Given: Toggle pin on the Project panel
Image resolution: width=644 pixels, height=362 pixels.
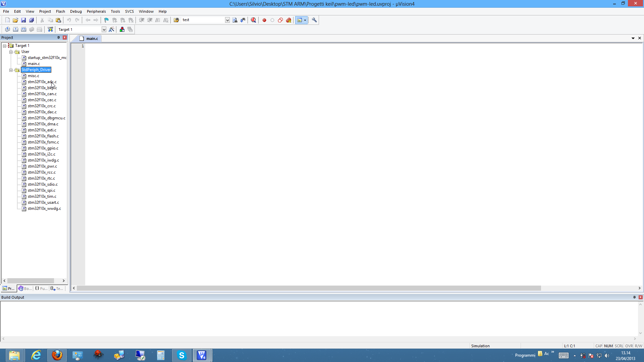Looking at the screenshot, I should point(58,38).
